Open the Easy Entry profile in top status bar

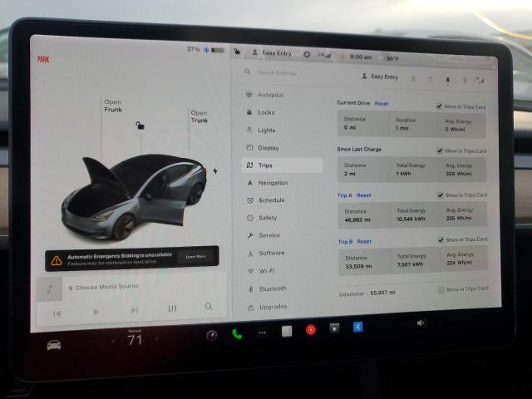point(272,52)
